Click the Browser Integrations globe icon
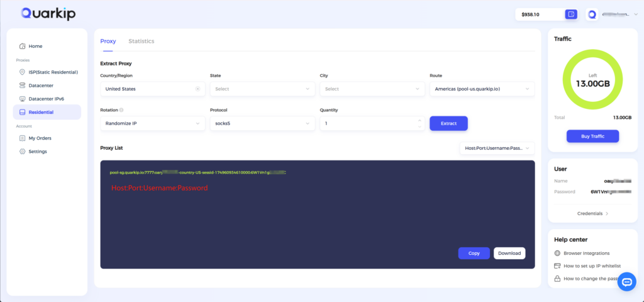This screenshot has width=644, height=302. [557, 253]
